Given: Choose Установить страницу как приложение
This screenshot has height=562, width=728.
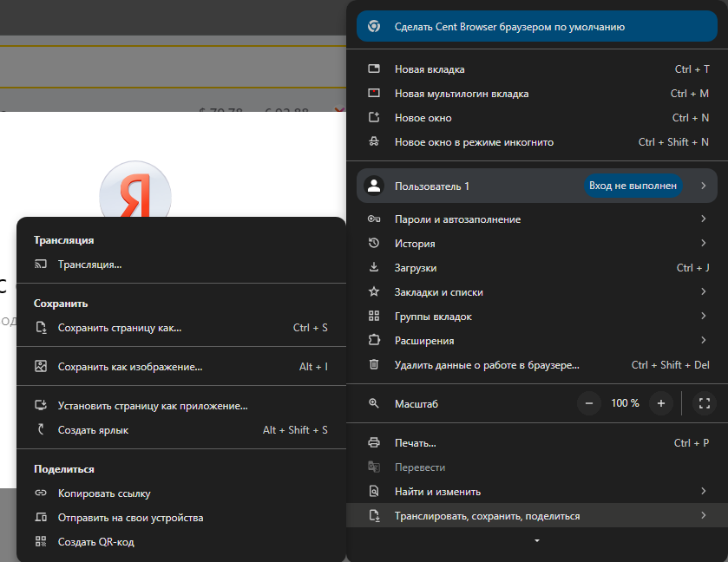Looking at the screenshot, I should click(153, 405).
